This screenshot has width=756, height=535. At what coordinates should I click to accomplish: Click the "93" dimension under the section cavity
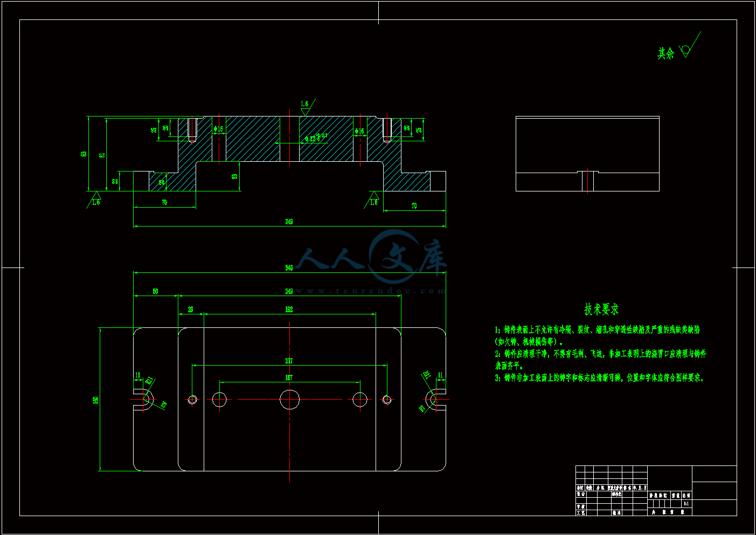pos(234,176)
